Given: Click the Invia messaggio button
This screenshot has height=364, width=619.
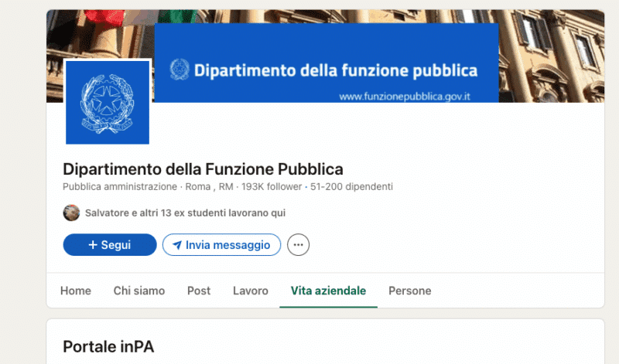Looking at the screenshot, I should click(221, 245).
